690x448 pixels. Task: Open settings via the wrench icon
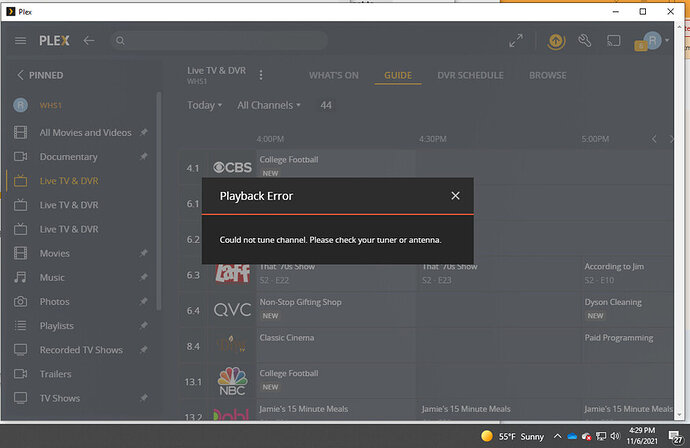[584, 41]
